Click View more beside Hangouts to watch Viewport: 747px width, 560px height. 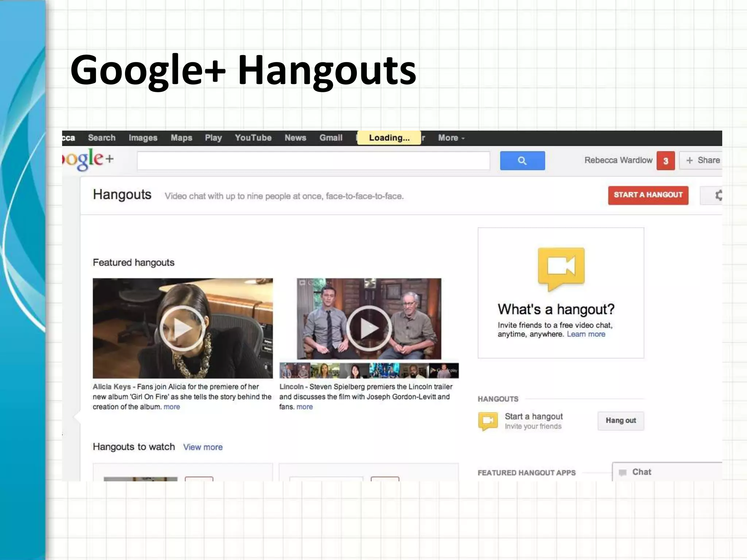[x=203, y=447]
